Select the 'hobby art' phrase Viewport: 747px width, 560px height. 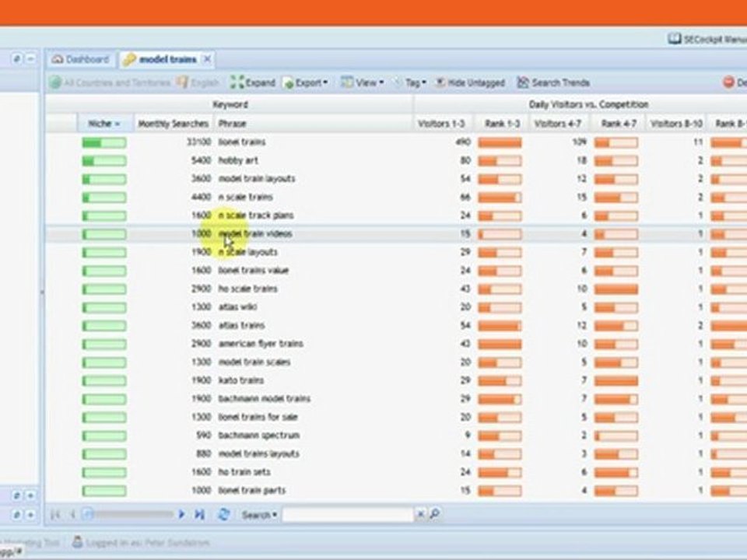pyautogui.click(x=238, y=160)
